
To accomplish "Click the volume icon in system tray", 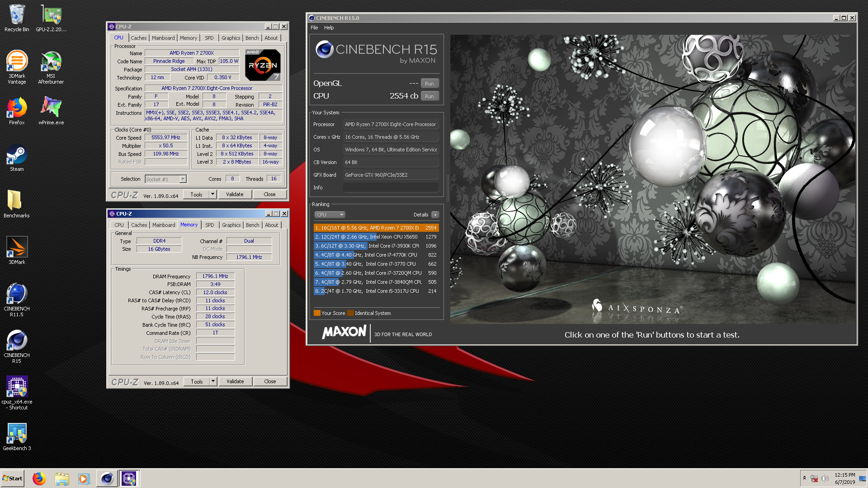I will pos(825,479).
